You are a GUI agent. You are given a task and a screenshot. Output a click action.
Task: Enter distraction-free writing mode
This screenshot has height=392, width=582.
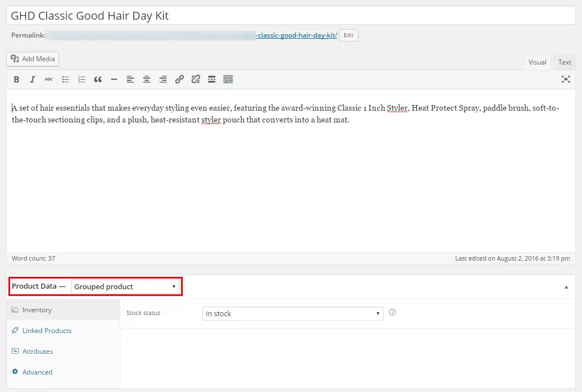(x=566, y=79)
